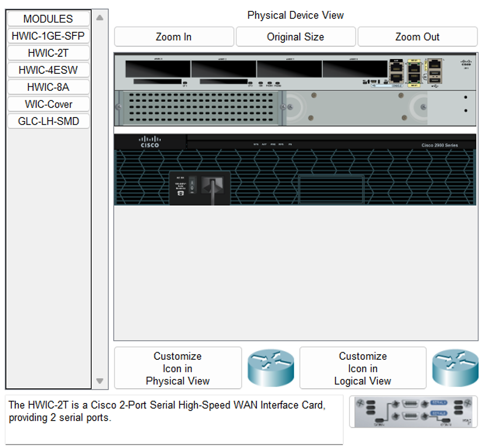Click the router icon beside Logical View button

(455, 368)
